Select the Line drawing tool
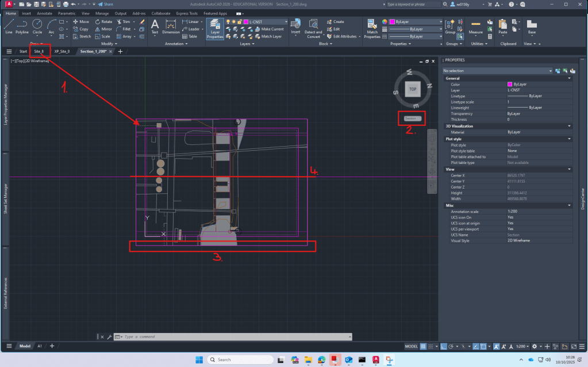Viewport: 588px width, 367px height. (9, 25)
